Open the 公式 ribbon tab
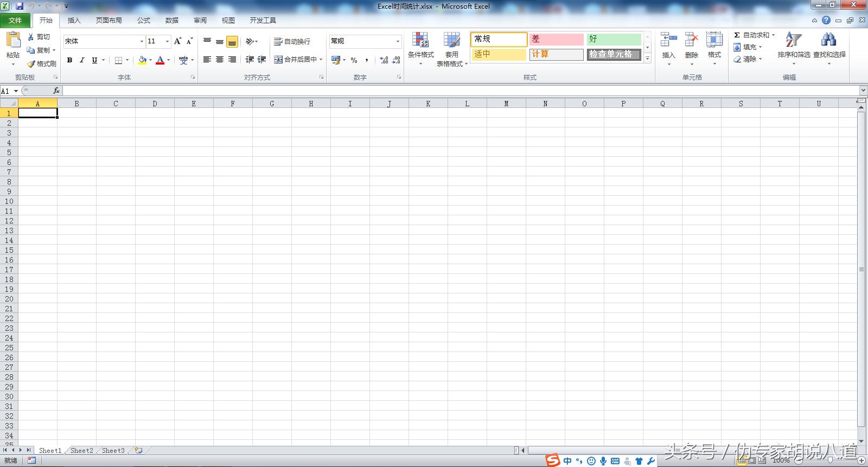The width and height of the screenshot is (868, 467). [144, 21]
